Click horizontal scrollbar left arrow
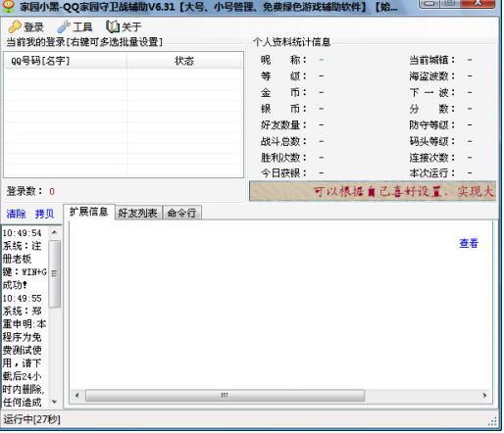This screenshot has width=504, height=433. click(x=76, y=395)
